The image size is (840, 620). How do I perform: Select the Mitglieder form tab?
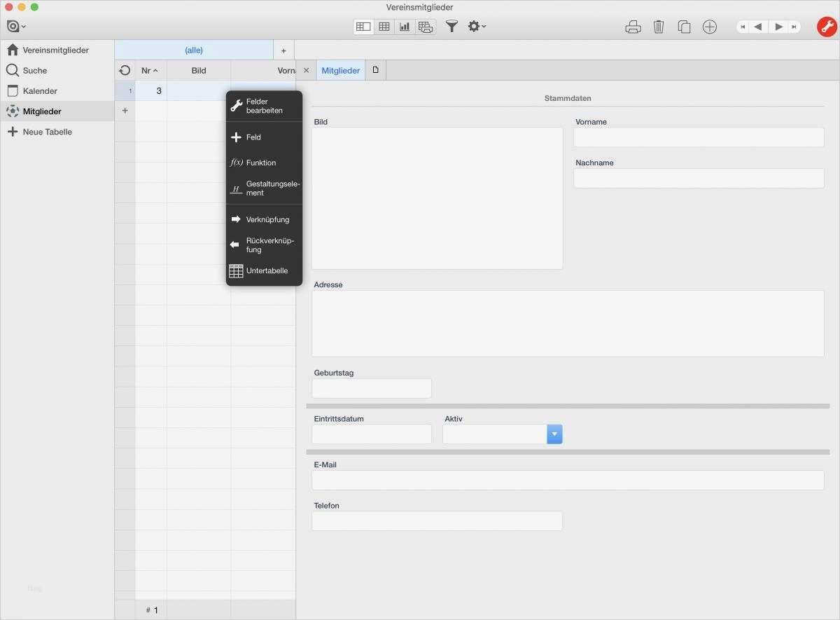click(341, 71)
